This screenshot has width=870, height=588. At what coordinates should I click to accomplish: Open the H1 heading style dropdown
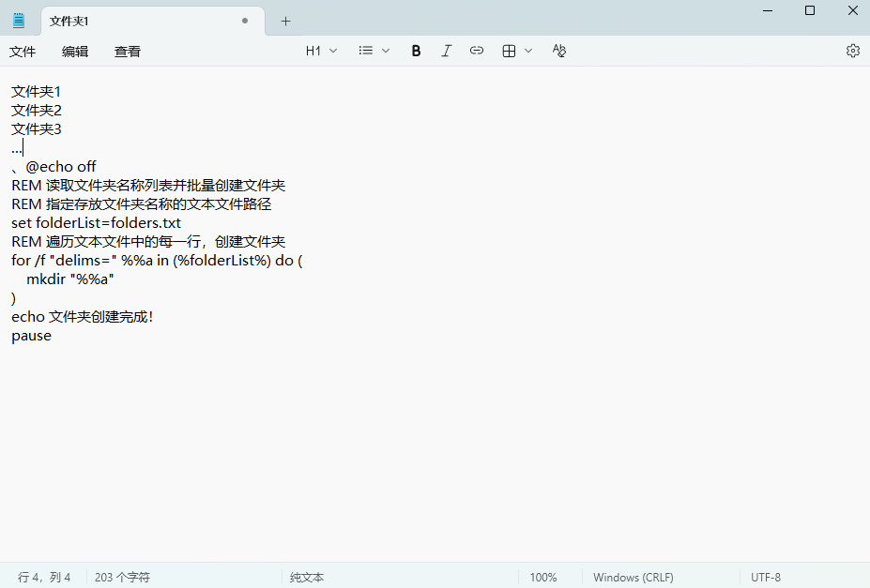321,51
